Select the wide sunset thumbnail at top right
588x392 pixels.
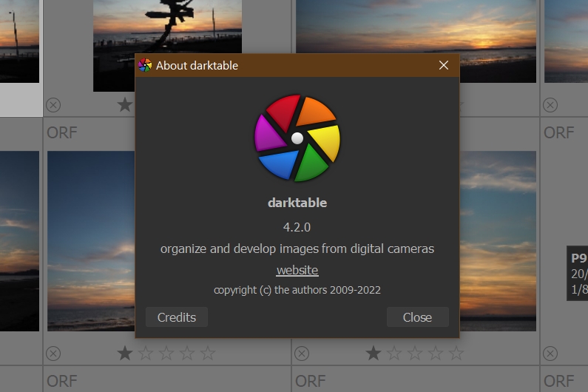(416, 37)
